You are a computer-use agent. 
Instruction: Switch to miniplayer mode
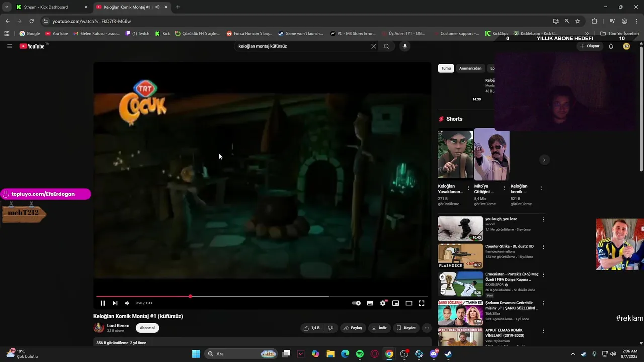pos(396,303)
